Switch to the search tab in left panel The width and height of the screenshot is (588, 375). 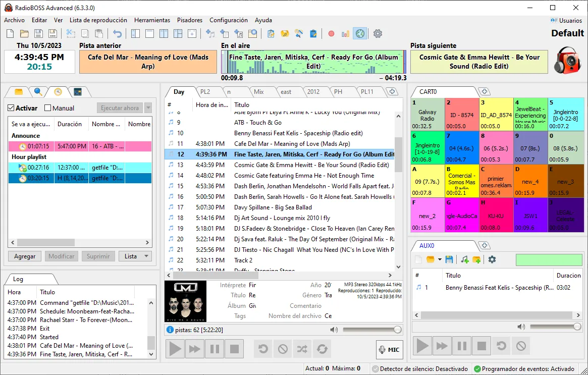[38, 91]
